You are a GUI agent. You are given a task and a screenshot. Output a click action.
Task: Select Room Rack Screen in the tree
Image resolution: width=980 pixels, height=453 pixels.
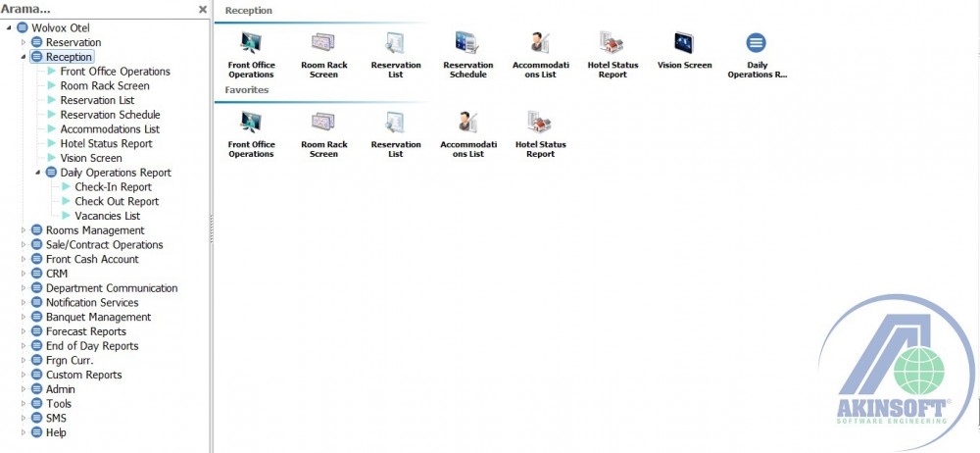(105, 85)
